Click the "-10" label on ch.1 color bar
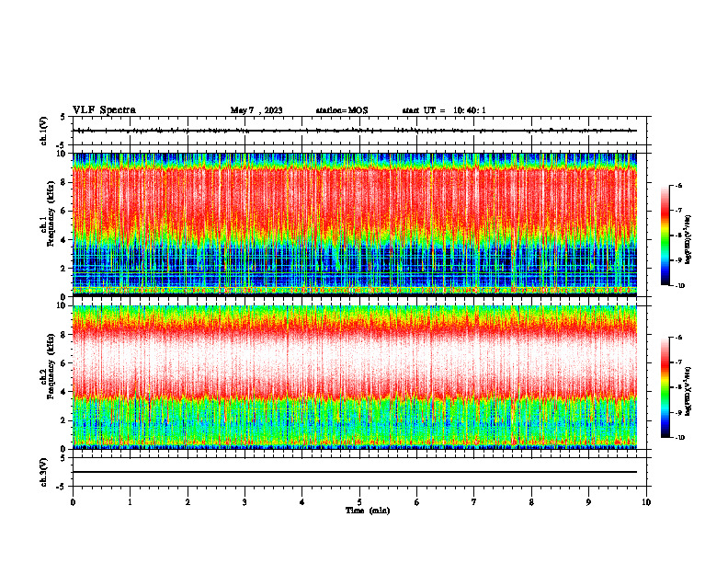728x563 pixels. click(679, 286)
